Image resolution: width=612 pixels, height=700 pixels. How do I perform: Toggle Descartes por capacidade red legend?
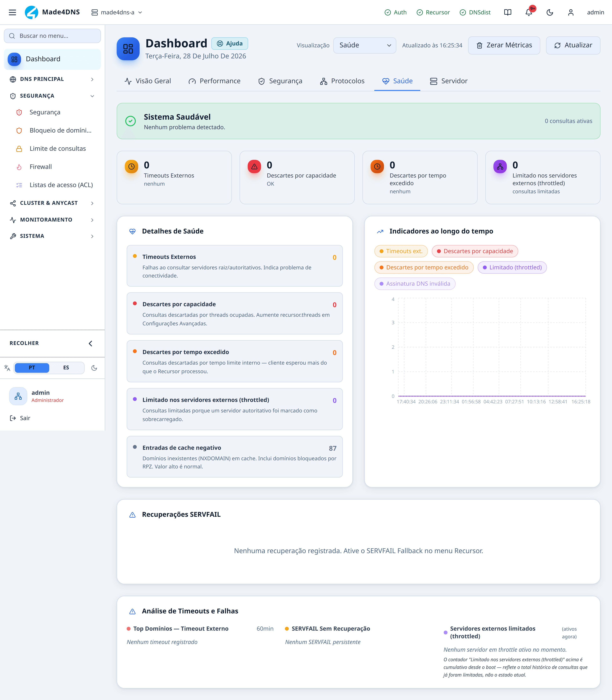[x=475, y=251]
